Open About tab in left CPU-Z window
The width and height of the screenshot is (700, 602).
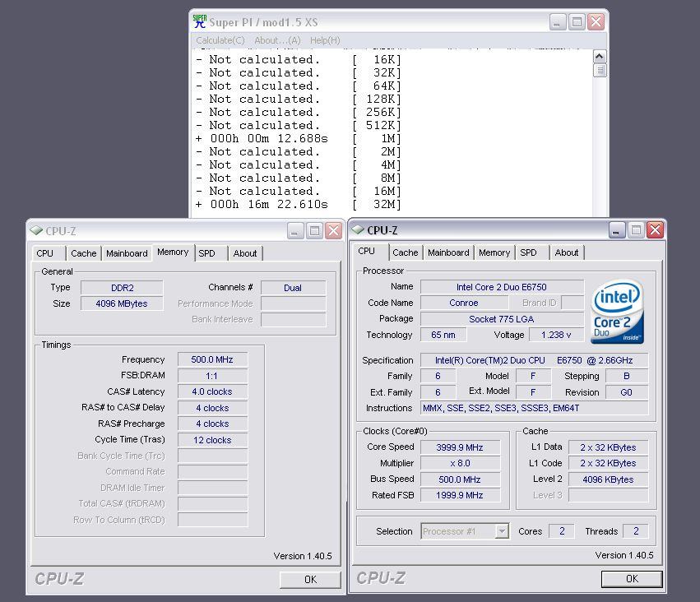[x=245, y=253]
